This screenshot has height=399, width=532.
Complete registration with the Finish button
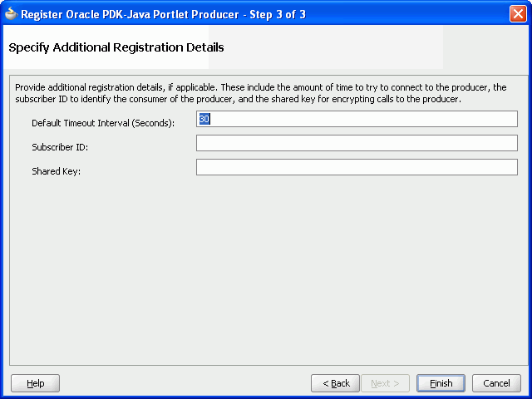(441, 383)
